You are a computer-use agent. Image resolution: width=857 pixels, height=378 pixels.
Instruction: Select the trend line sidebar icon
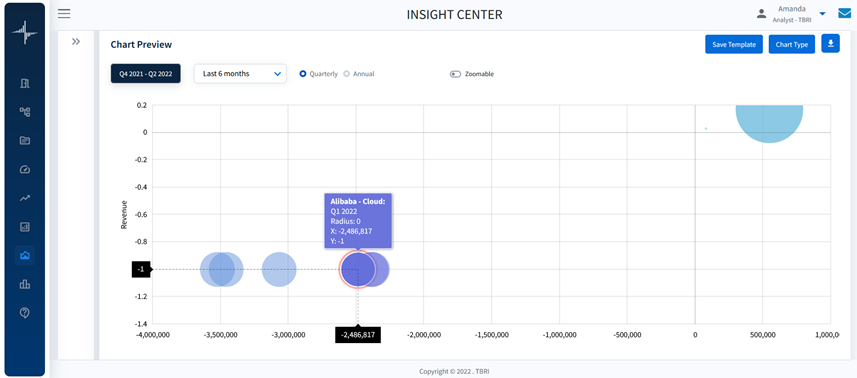pos(25,198)
